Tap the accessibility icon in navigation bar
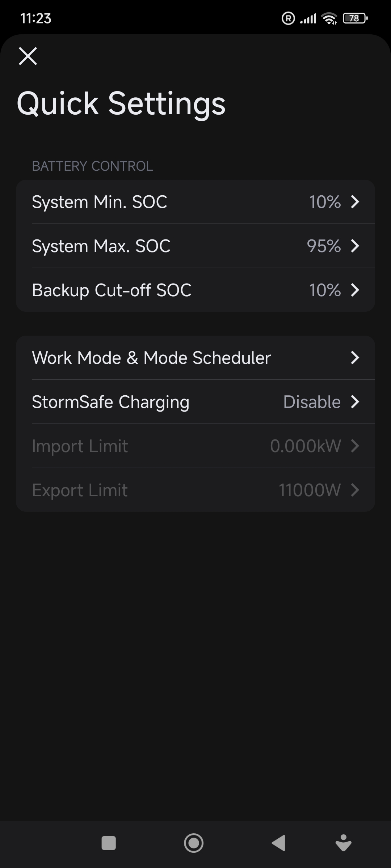The height and width of the screenshot is (868, 391). pyautogui.click(x=343, y=843)
